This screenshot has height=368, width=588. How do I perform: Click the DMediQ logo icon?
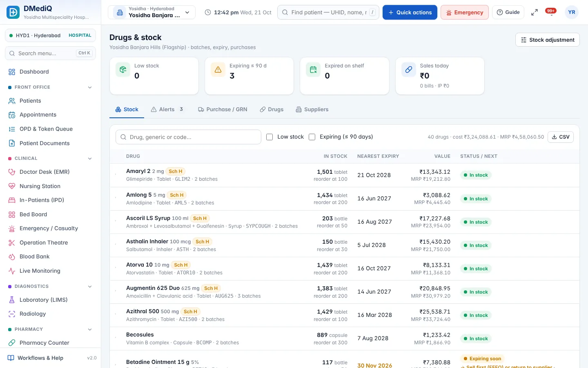click(13, 12)
